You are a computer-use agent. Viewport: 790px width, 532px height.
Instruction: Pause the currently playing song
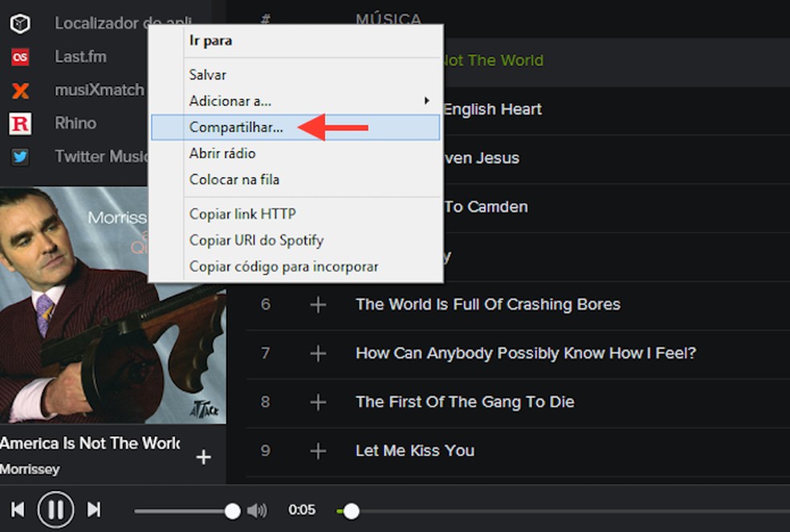point(55,509)
